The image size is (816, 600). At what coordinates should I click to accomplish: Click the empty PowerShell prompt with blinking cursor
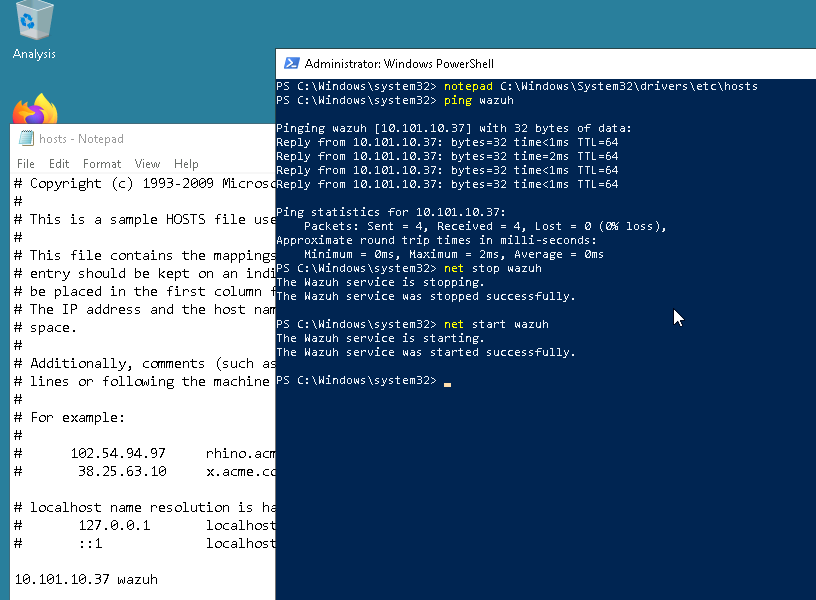tap(364, 380)
